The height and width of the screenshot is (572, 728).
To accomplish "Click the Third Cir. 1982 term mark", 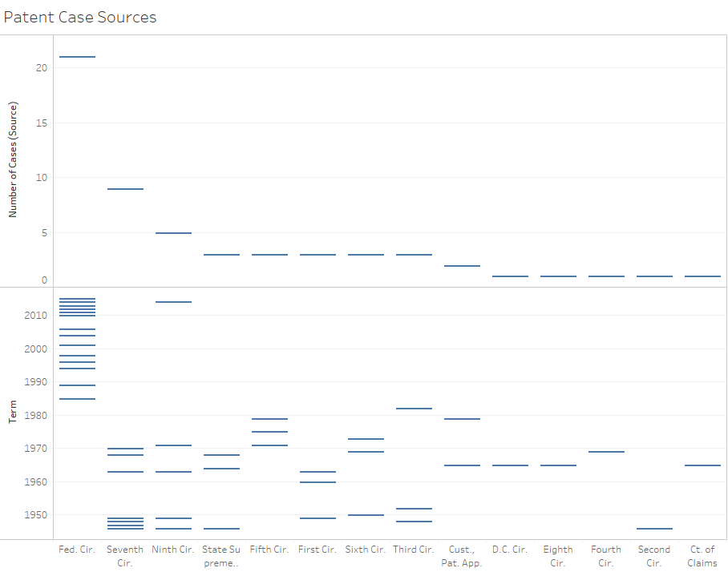I will click(414, 409).
